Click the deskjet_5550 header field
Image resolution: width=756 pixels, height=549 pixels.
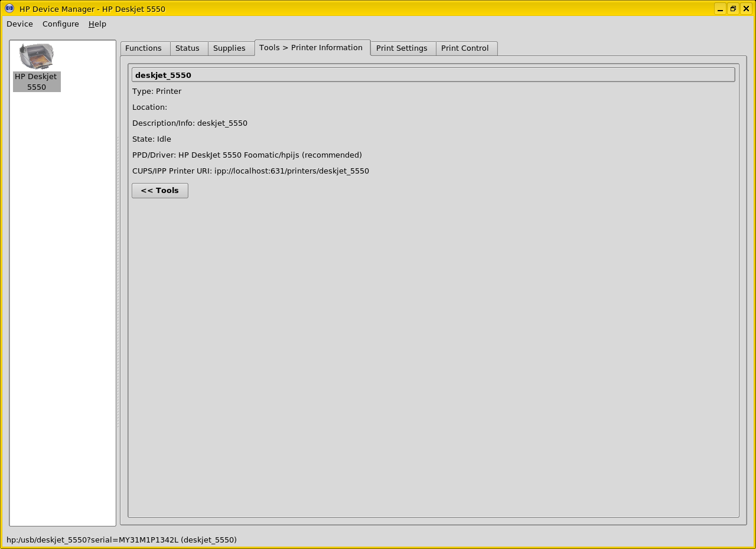coord(434,75)
